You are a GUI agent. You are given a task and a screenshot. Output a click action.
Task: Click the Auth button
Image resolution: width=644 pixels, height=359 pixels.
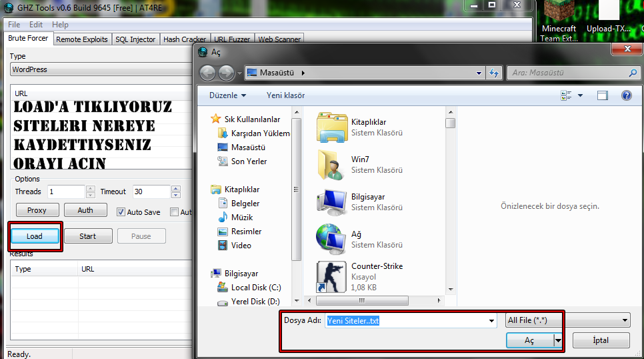[85, 210]
